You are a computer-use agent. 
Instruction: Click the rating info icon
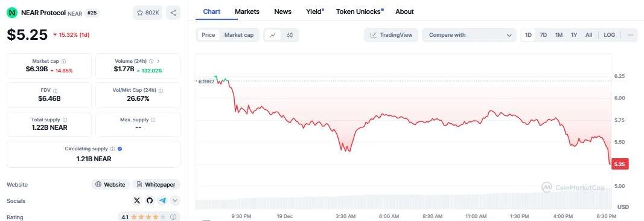point(173,217)
